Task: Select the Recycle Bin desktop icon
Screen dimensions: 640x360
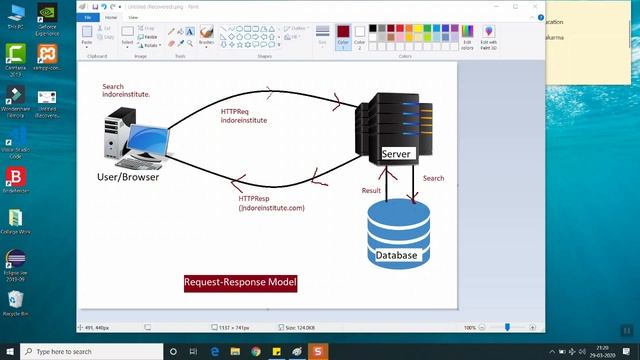Action: coord(16,303)
